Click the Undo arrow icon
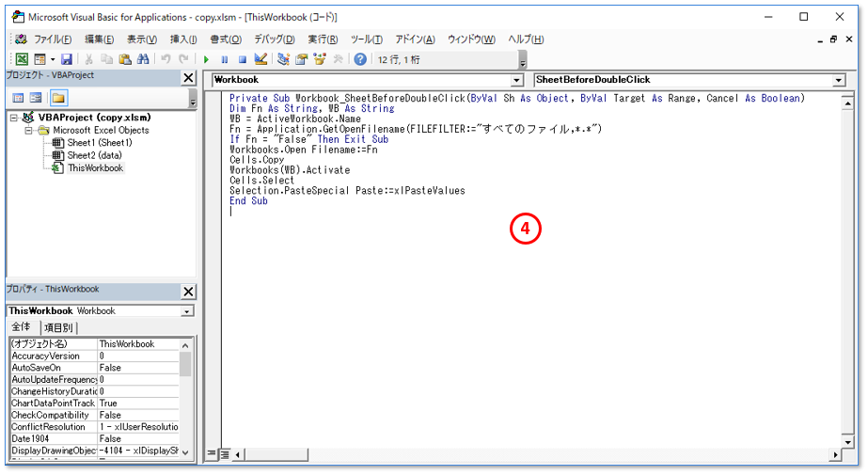The image size is (868, 475). click(166, 59)
